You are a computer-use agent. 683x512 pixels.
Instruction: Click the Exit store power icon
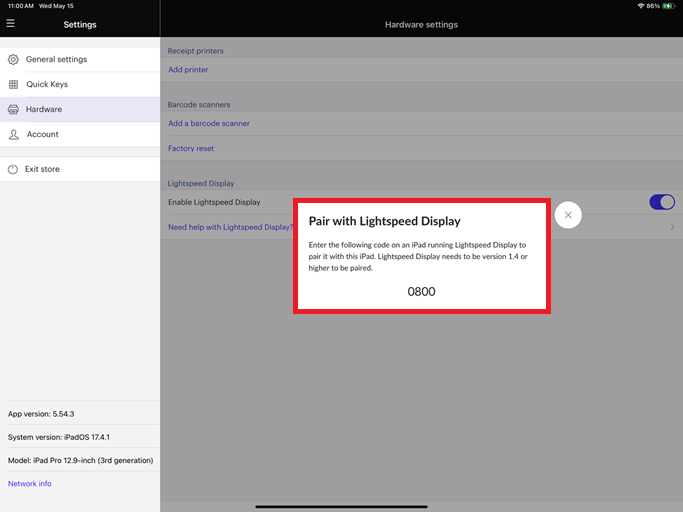click(x=13, y=169)
